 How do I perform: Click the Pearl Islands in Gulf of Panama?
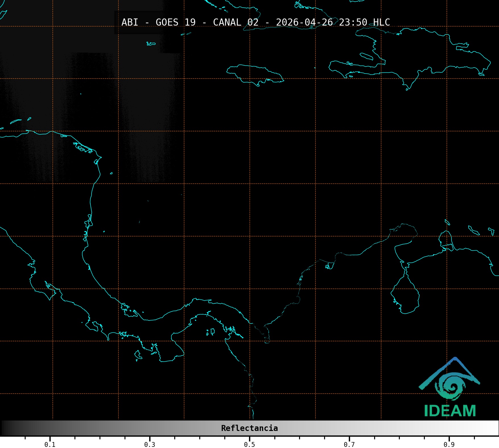(211, 332)
